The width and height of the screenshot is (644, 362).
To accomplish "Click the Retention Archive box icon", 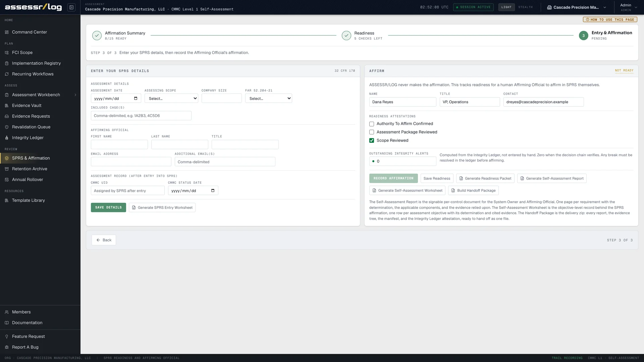I will click(7, 169).
